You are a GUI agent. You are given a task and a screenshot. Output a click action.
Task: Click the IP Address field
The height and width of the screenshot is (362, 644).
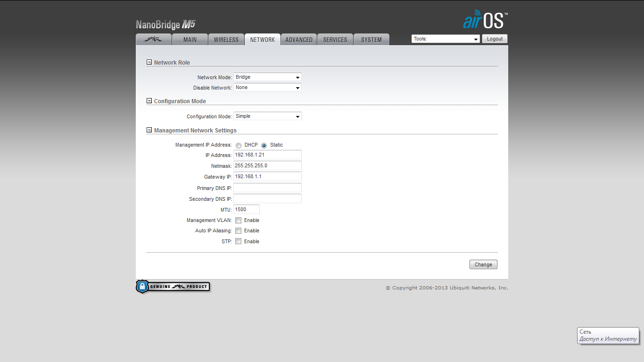[267, 155]
